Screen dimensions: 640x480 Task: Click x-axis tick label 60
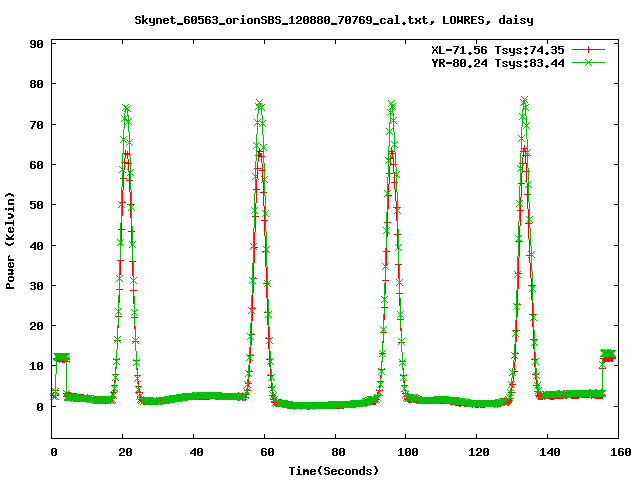[267, 452]
